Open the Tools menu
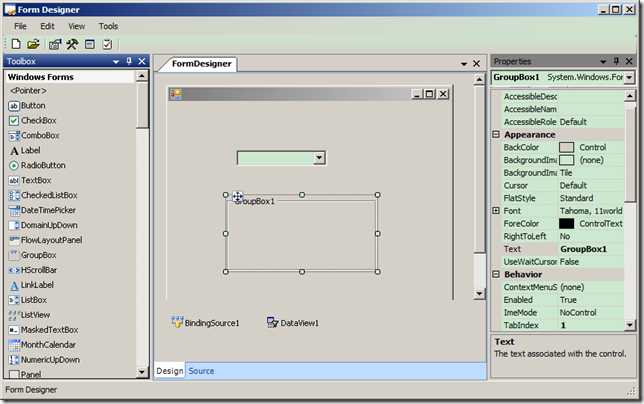 pyautogui.click(x=108, y=26)
